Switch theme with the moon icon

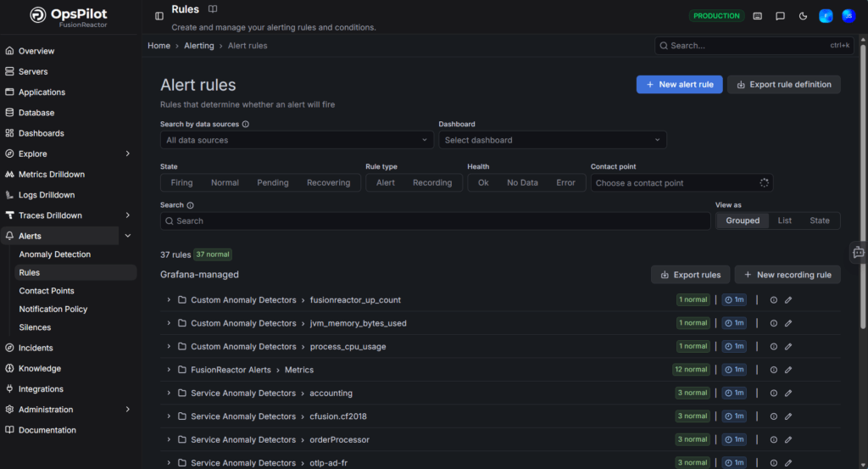tap(803, 16)
